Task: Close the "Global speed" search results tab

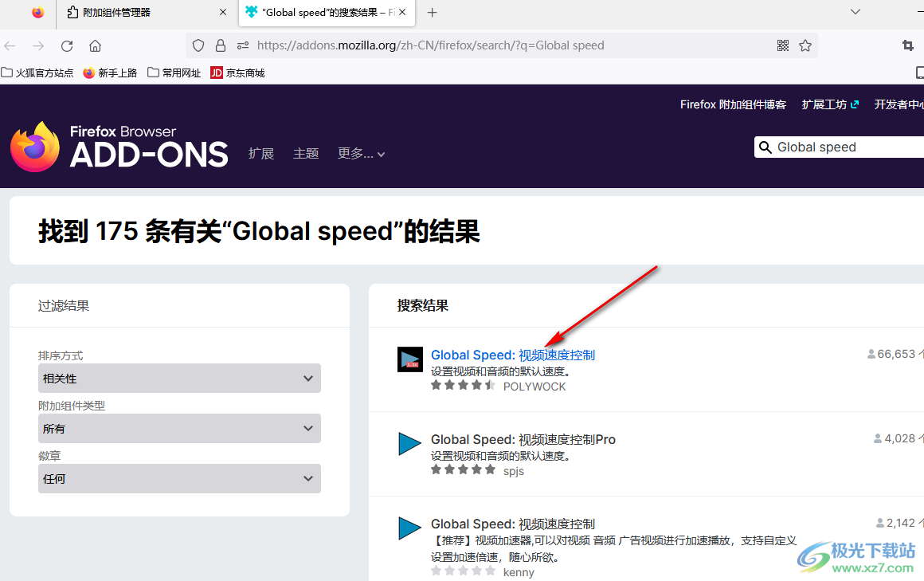Action: [x=402, y=13]
